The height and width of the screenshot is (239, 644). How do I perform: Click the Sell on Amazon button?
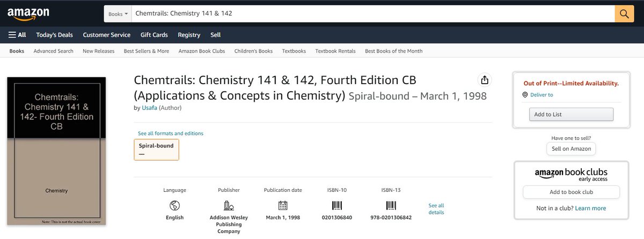click(x=571, y=149)
